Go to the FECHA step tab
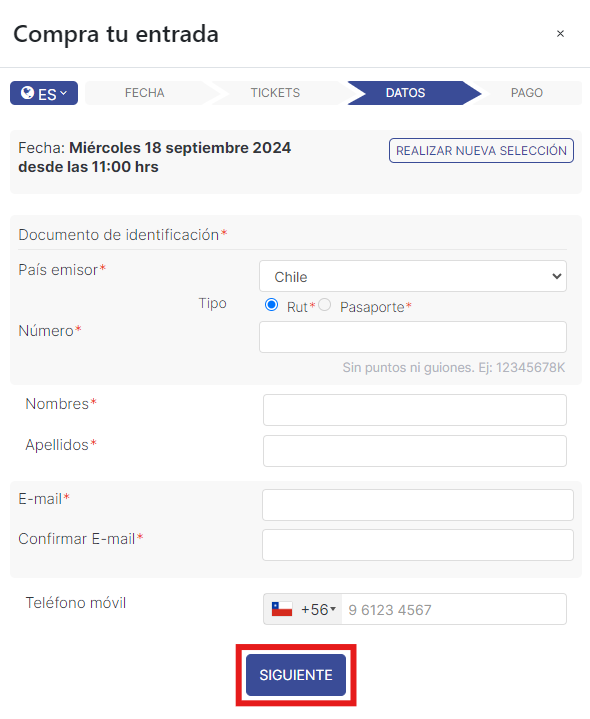 (x=145, y=93)
